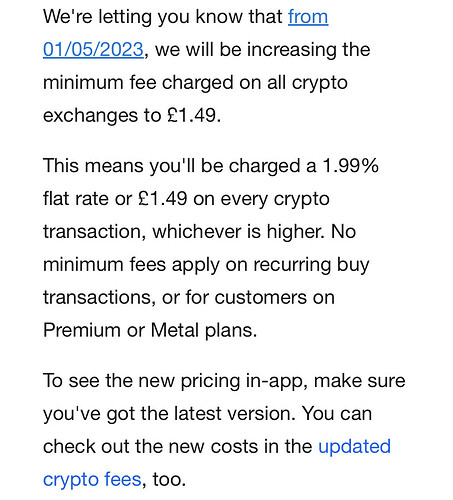Click the "we will be increasing the" text
The width and height of the screenshot is (453, 500).
pyautogui.click(x=263, y=49)
